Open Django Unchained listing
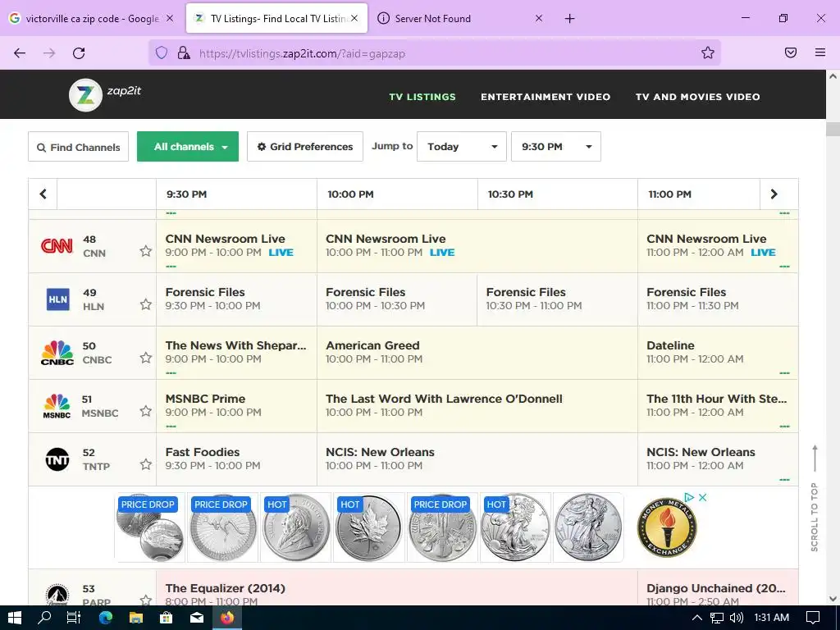This screenshot has height=630, width=840. [x=716, y=588]
